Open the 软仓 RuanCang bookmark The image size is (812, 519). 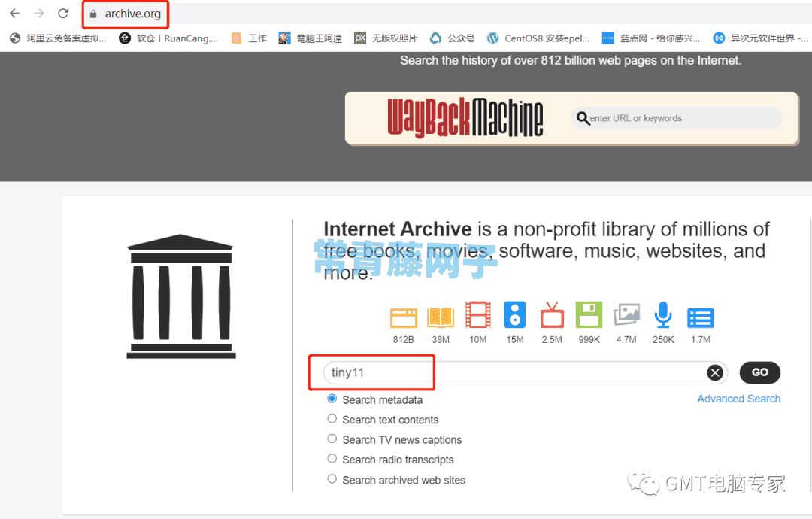tap(169, 38)
